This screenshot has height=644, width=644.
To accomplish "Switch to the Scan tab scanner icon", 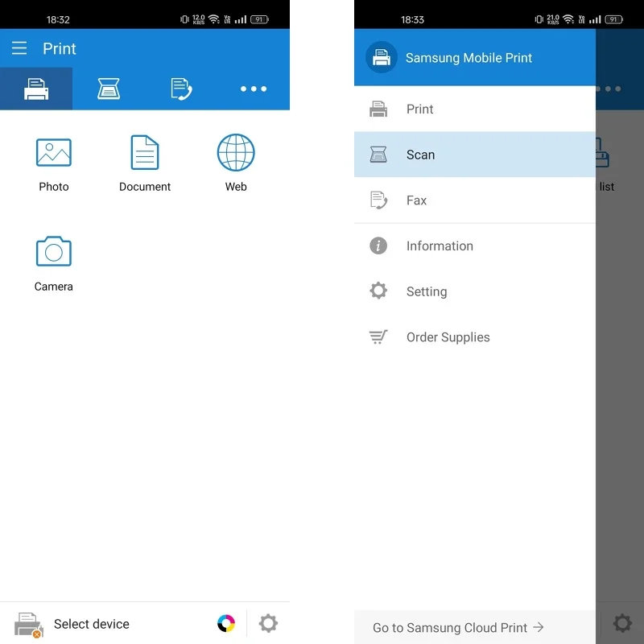I will [109, 89].
